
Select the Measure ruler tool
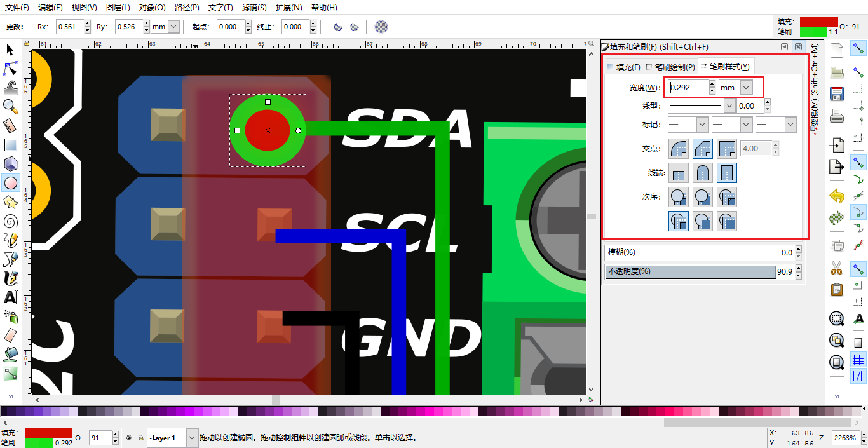[x=10, y=126]
